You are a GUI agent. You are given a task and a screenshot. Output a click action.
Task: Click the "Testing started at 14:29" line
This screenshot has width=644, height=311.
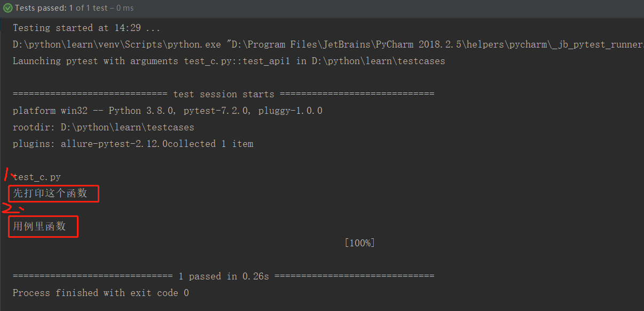86,28
